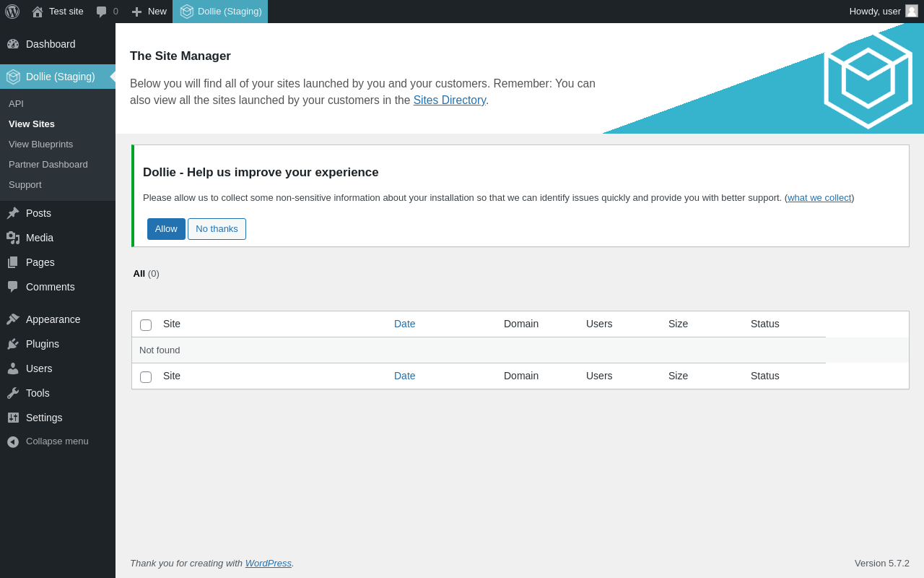Open the New content menu
This screenshot has width=924, height=578.
149,12
